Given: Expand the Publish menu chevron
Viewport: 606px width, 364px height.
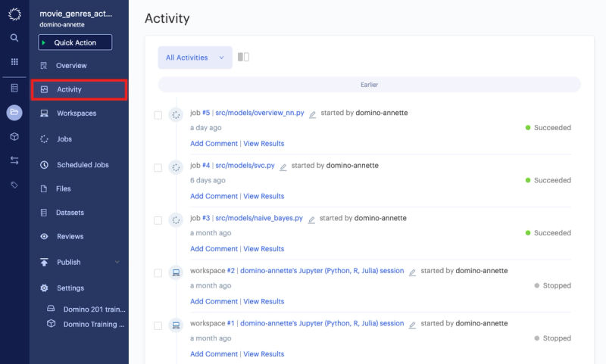Looking at the screenshot, I should pos(117,262).
